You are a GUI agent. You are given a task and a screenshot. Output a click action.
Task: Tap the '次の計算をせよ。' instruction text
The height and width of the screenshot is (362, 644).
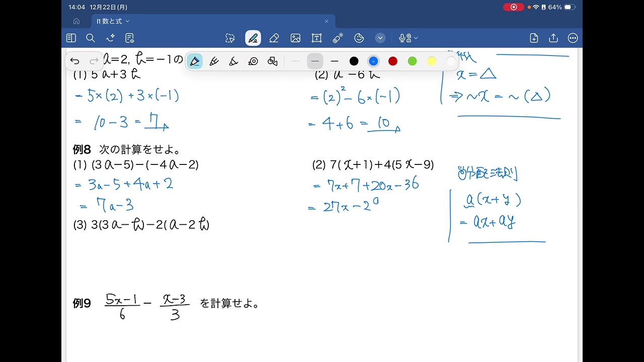(140, 149)
